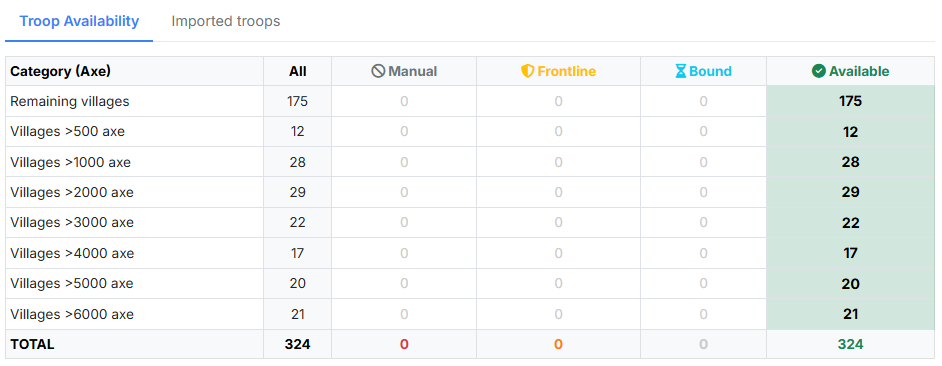Click the orange Frontline total 0
The width and height of the screenshot is (942, 366).
(x=559, y=344)
